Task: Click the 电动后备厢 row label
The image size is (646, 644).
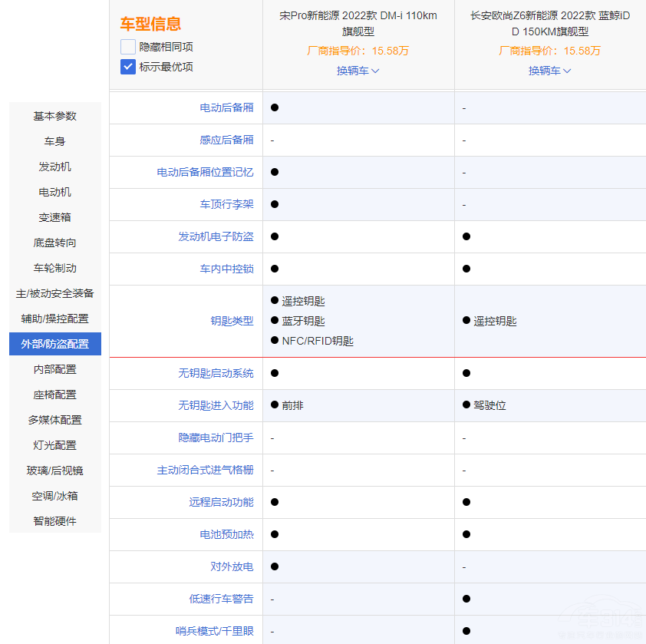Action: pyautogui.click(x=226, y=107)
